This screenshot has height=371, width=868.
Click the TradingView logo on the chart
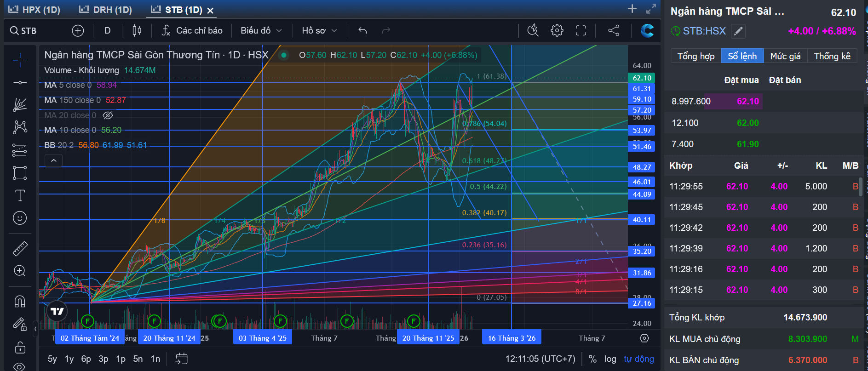pos(57,311)
